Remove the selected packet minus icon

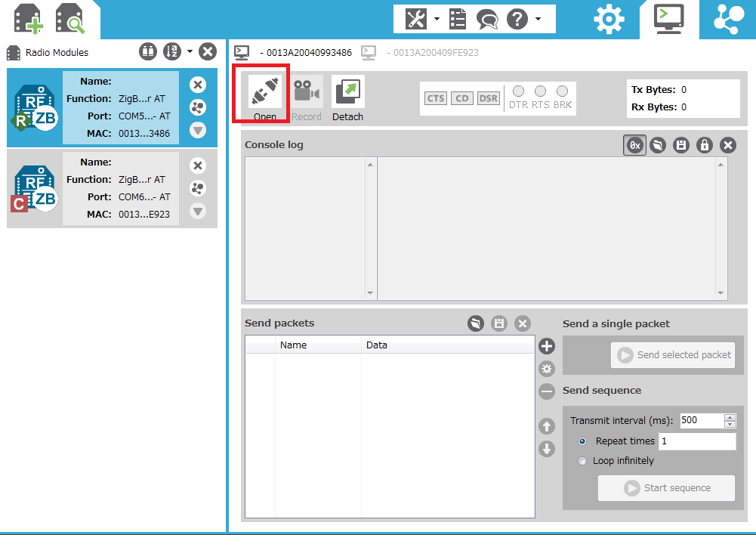pos(547,391)
